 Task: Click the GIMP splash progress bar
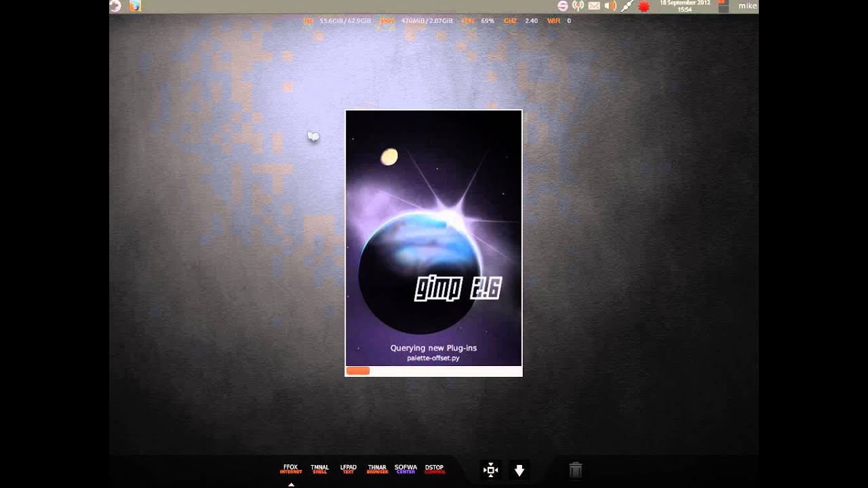tap(434, 371)
